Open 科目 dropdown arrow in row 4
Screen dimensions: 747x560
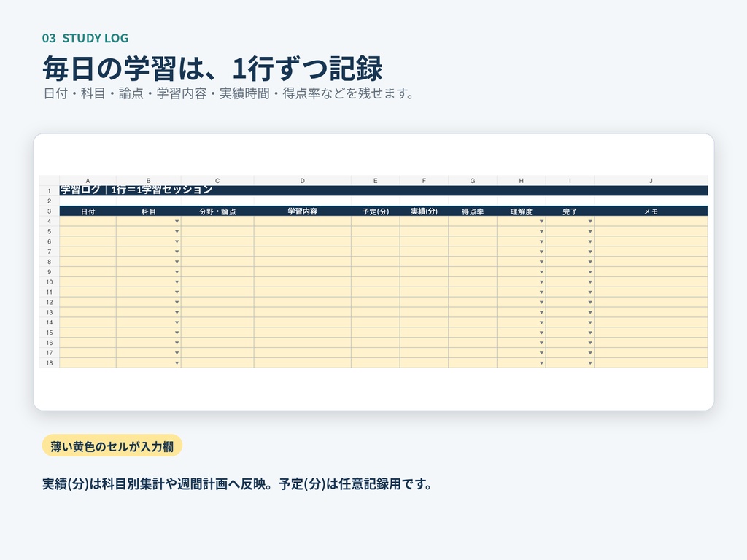click(x=177, y=222)
